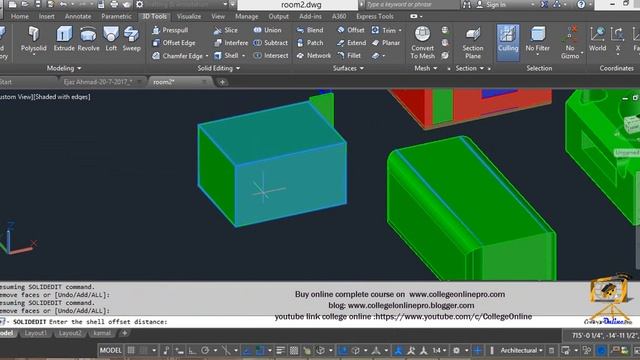
Task: Open the kamal layout tab
Action: (102, 333)
